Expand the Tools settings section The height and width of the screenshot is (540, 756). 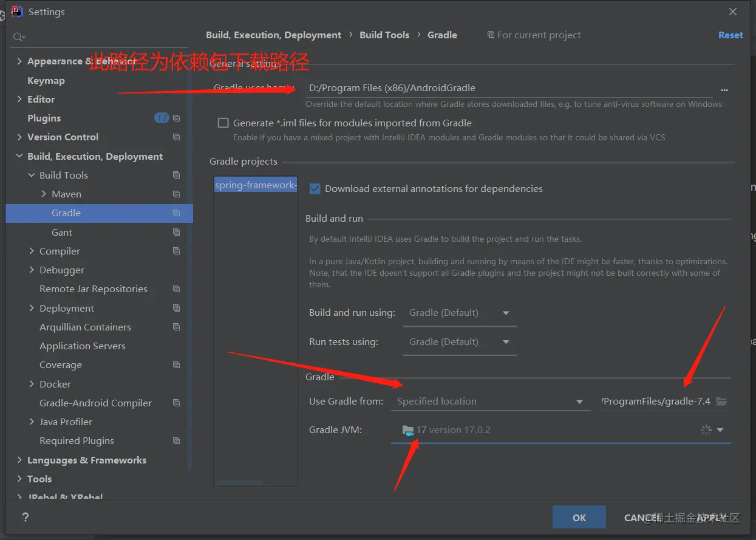(19, 479)
